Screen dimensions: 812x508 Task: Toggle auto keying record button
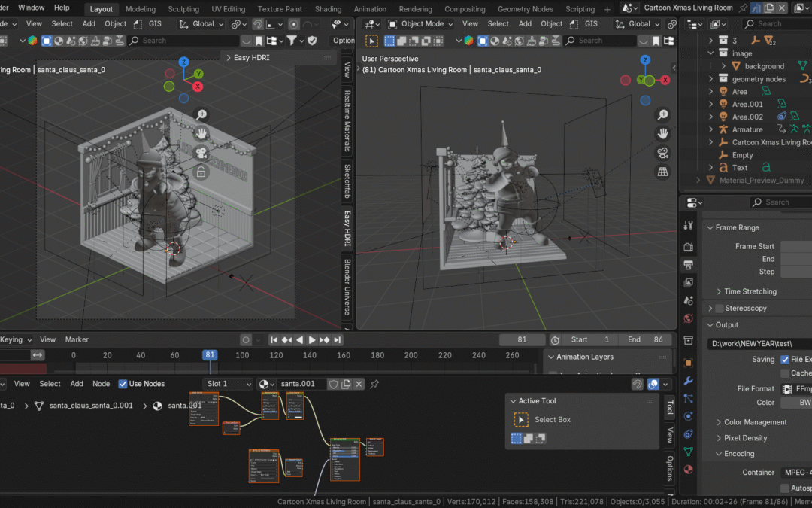246,340
